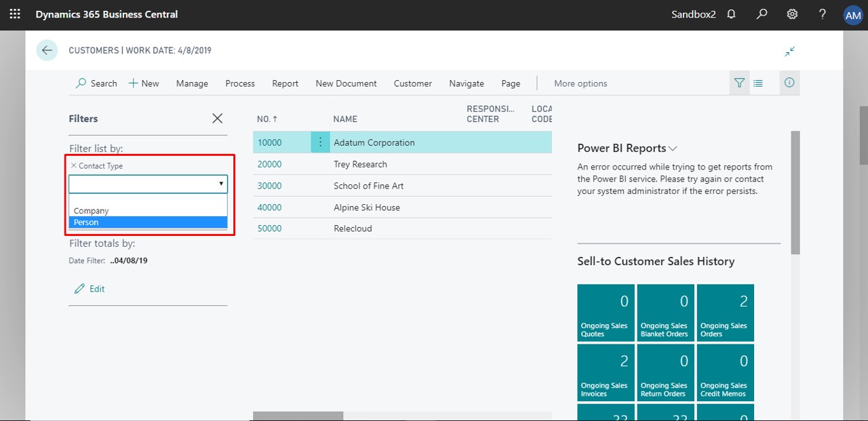The image size is (868, 421).
Task: Open customer number 20000
Action: tap(269, 164)
